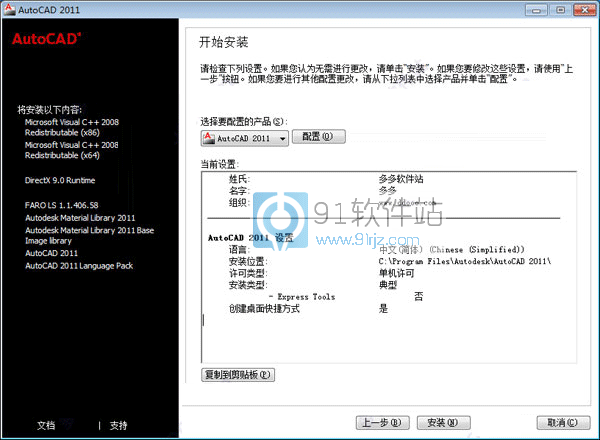The image size is (600, 440).
Task: Click the red AutoCAD icon in product selector
Action: [x=209, y=137]
